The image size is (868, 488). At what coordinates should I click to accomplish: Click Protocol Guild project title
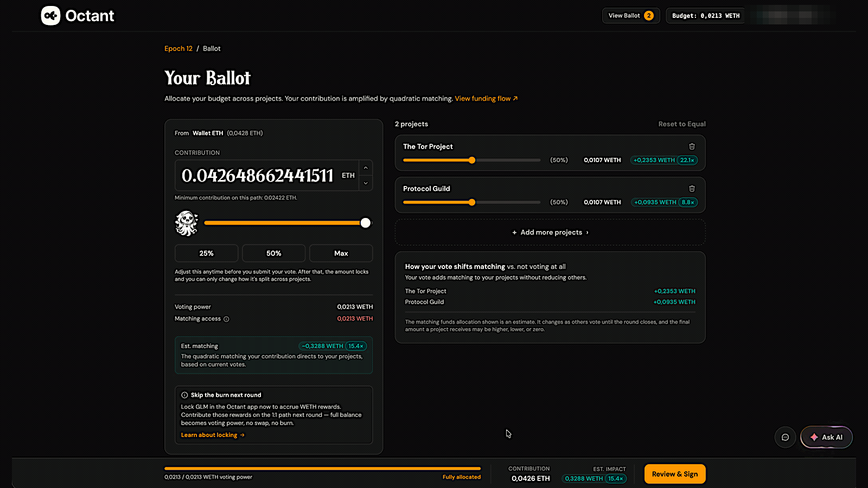(426, 189)
